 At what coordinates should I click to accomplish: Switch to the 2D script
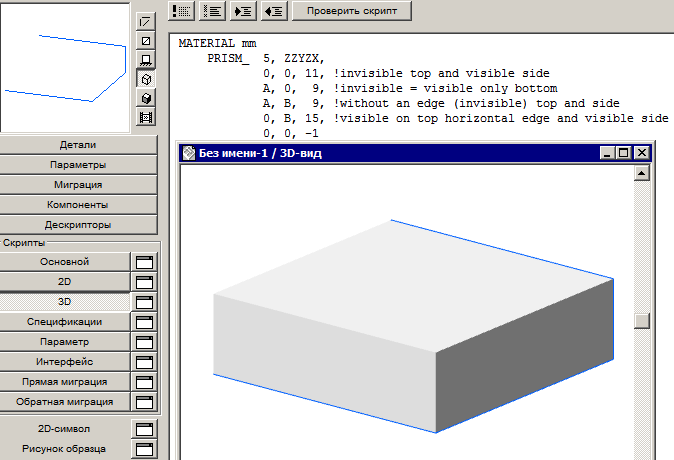coord(64,282)
